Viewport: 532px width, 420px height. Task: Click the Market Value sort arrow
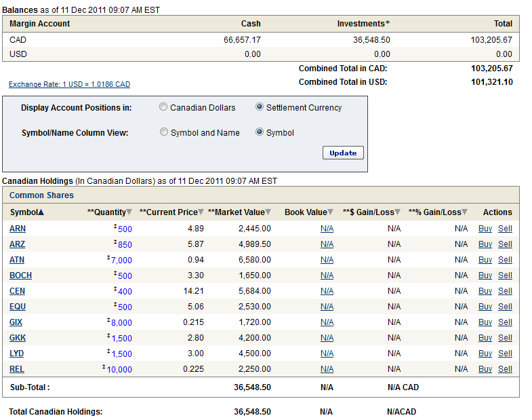(x=268, y=212)
